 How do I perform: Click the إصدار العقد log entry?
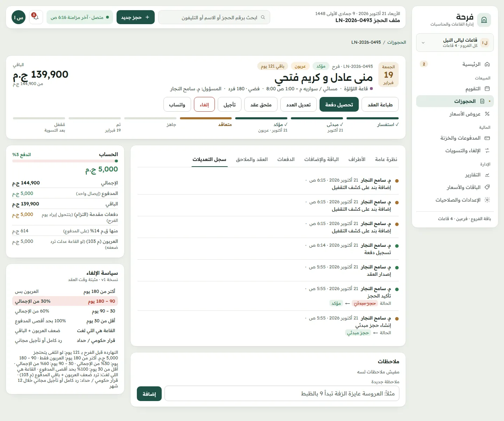(x=268, y=271)
